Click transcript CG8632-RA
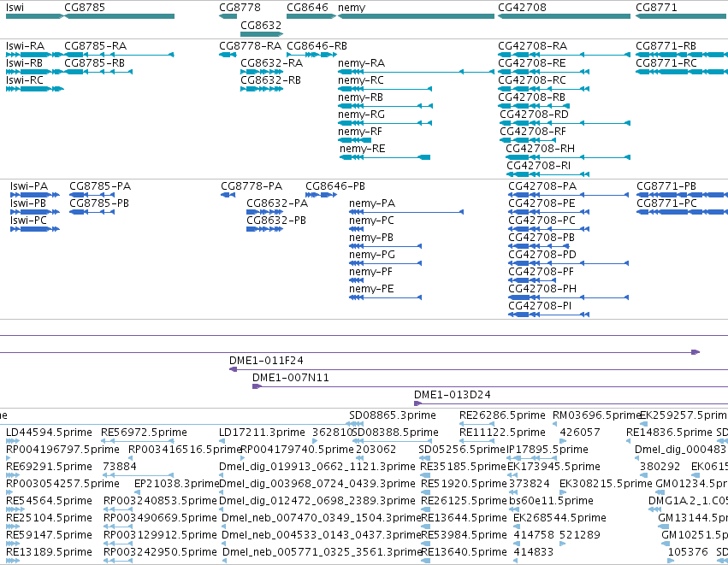This screenshot has width=728, height=565. point(262,72)
